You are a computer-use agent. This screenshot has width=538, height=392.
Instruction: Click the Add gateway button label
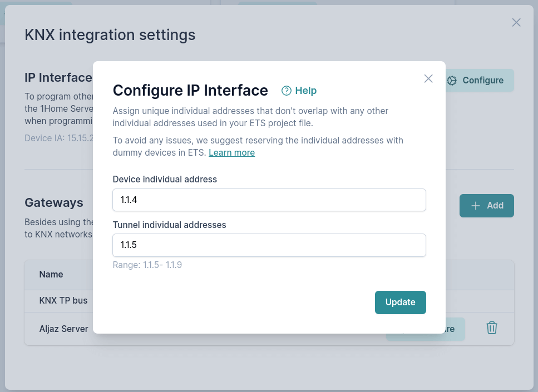(495, 206)
